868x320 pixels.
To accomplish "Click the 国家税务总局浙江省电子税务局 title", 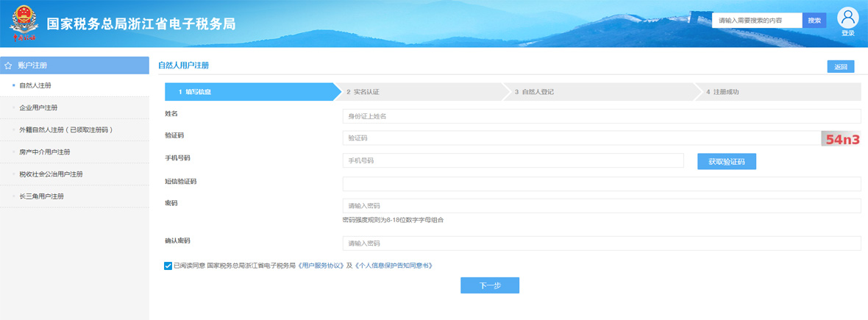I will tap(141, 24).
